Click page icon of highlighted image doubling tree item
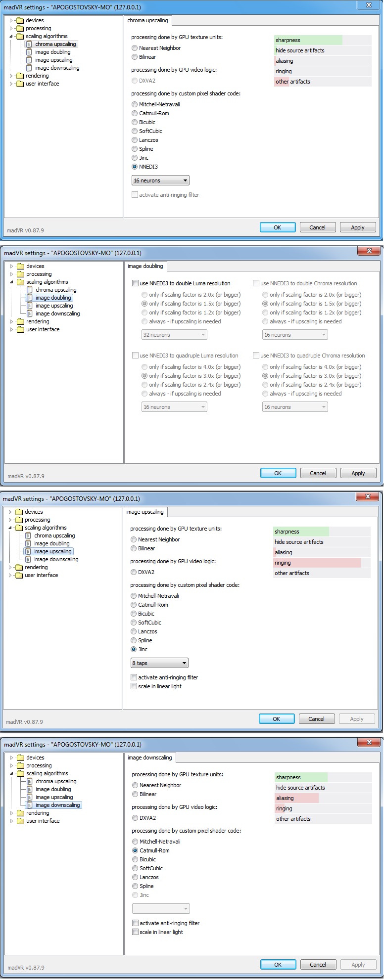Image resolution: width=384 pixels, height=980 pixels. (30, 298)
